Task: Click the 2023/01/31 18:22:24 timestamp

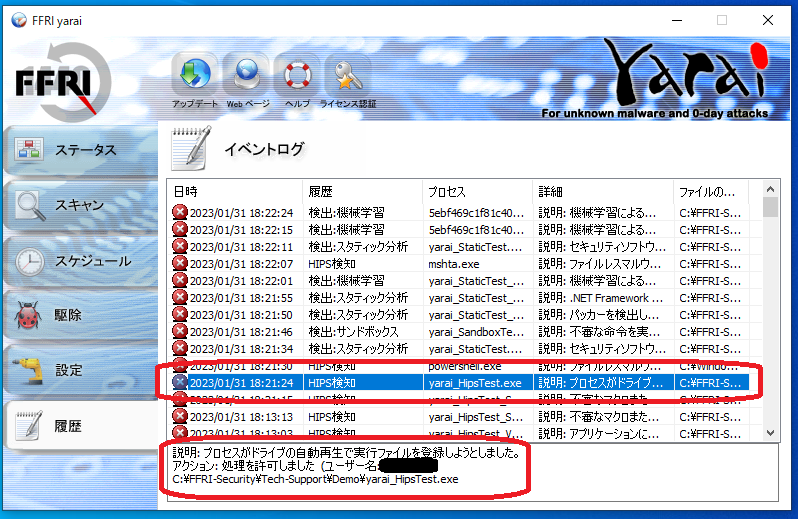Action: coord(241,213)
